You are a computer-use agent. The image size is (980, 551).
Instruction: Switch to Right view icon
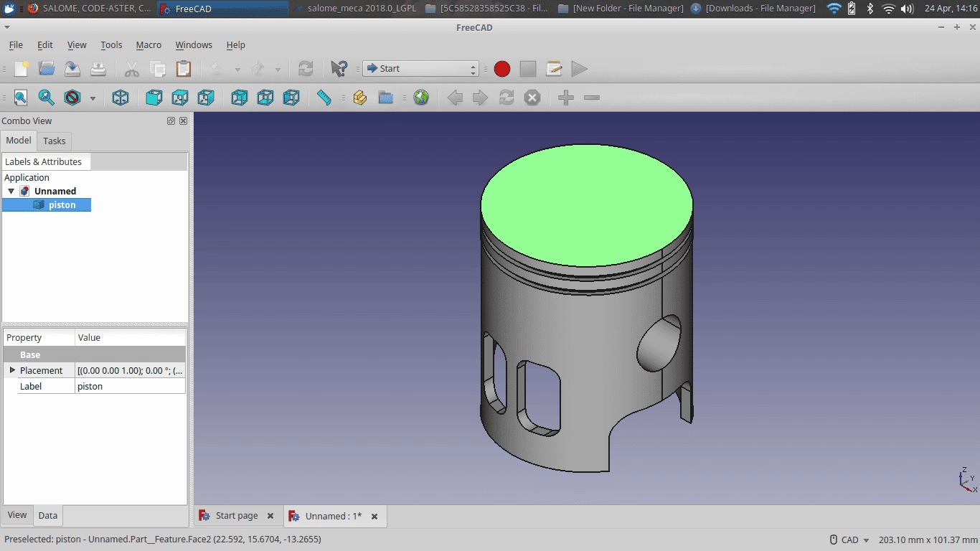(x=206, y=98)
